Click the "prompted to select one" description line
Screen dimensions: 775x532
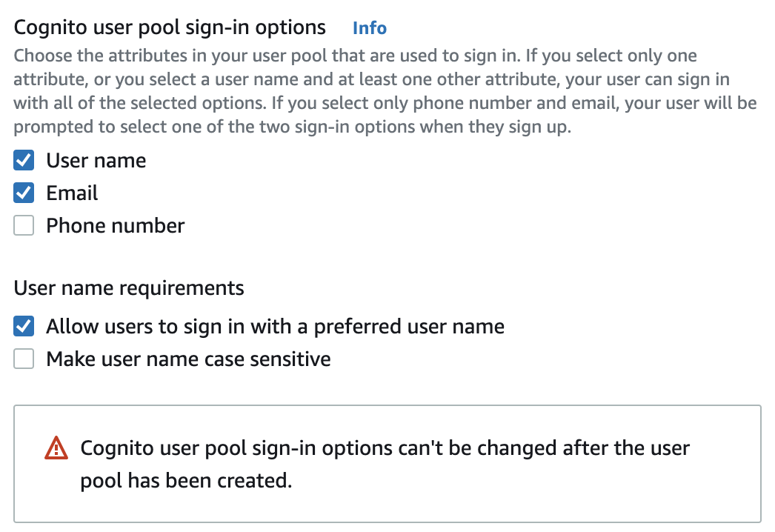[x=293, y=126]
